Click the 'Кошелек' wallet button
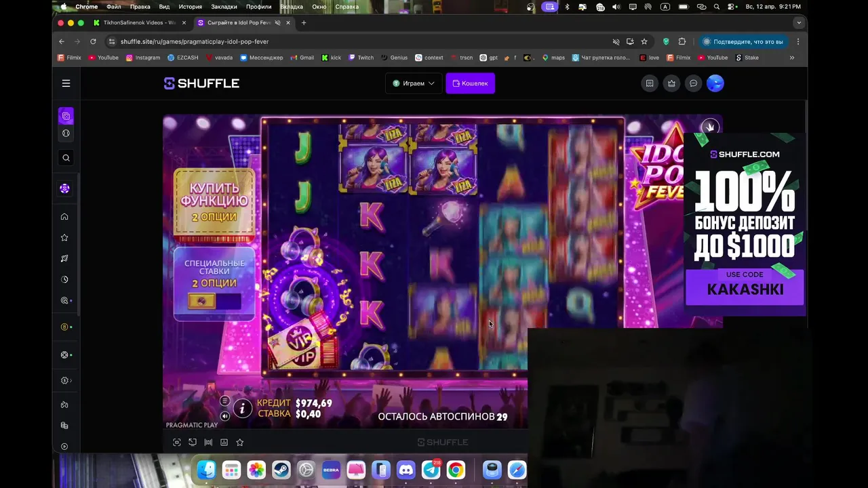868x488 pixels. click(x=470, y=83)
